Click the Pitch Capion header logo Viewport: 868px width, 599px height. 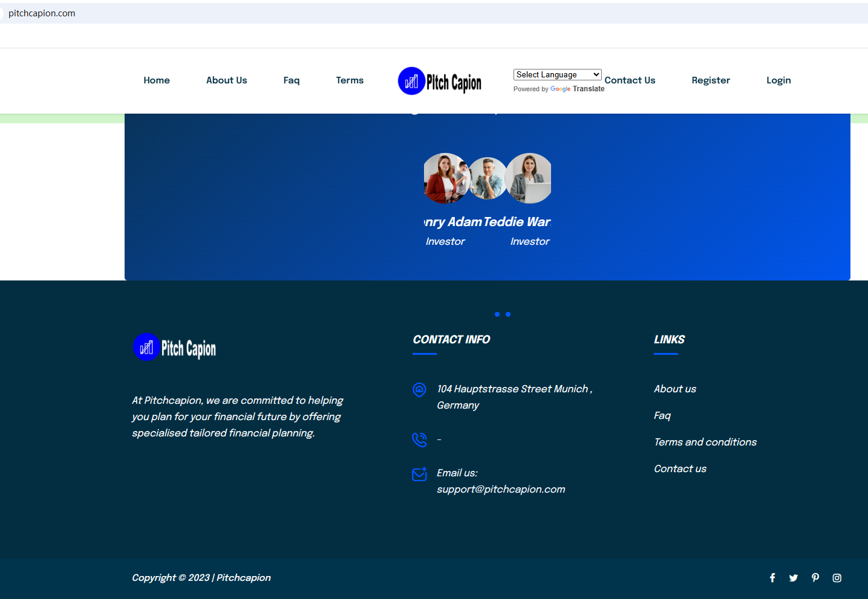click(440, 81)
